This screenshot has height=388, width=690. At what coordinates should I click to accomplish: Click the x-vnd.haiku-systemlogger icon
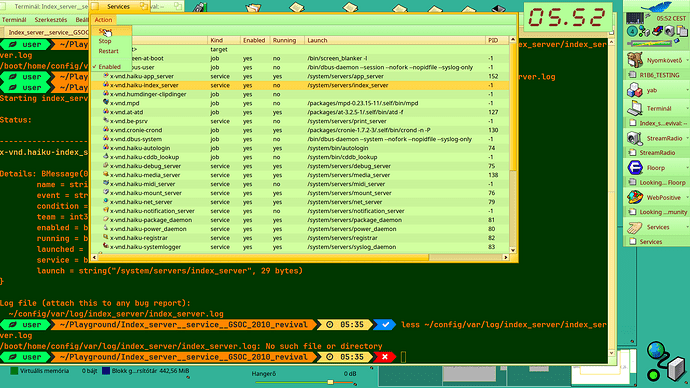[106, 246]
